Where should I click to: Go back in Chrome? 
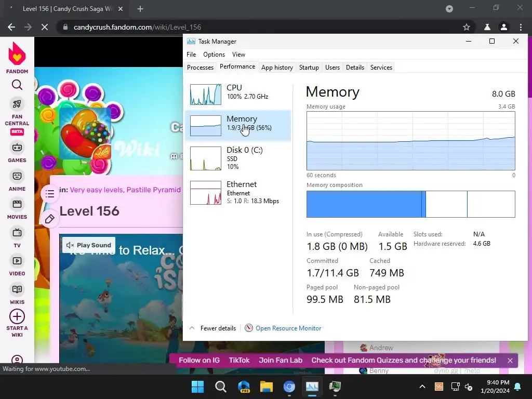(11, 27)
